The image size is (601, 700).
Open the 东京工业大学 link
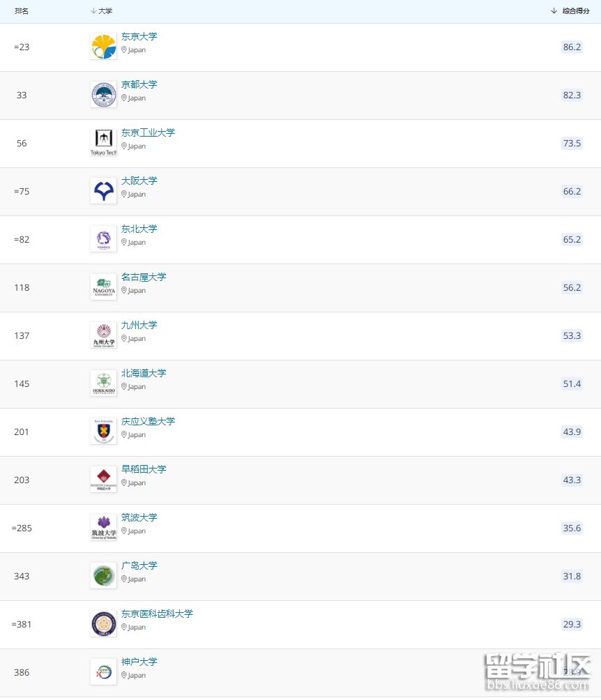tap(148, 133)
